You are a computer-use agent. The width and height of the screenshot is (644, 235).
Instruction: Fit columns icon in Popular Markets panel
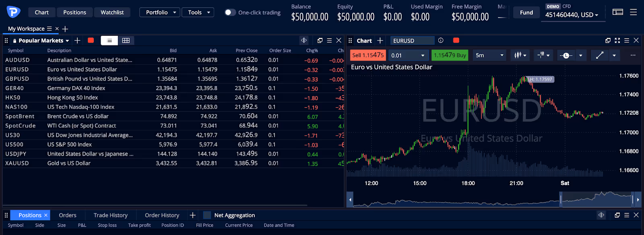click(304, 40)
